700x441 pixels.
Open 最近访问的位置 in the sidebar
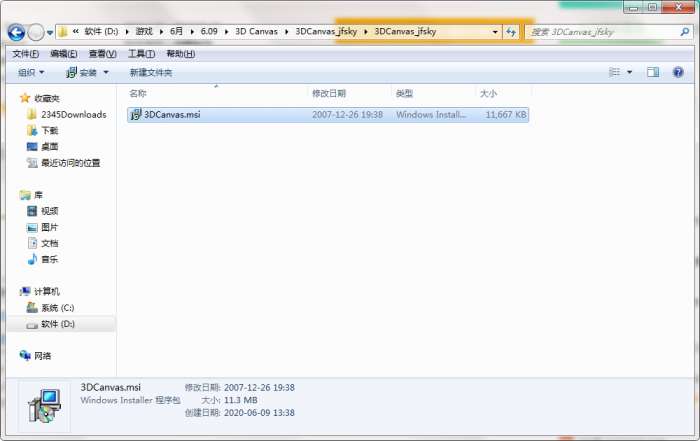(71, 163)
